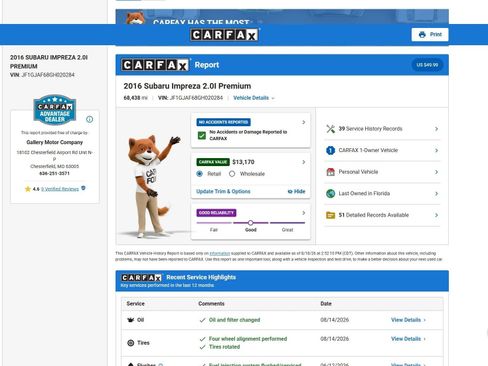This screenshot has height=366, width=488.
Task: Click the Tires rotated checkmark
Action: coord(202,347)
